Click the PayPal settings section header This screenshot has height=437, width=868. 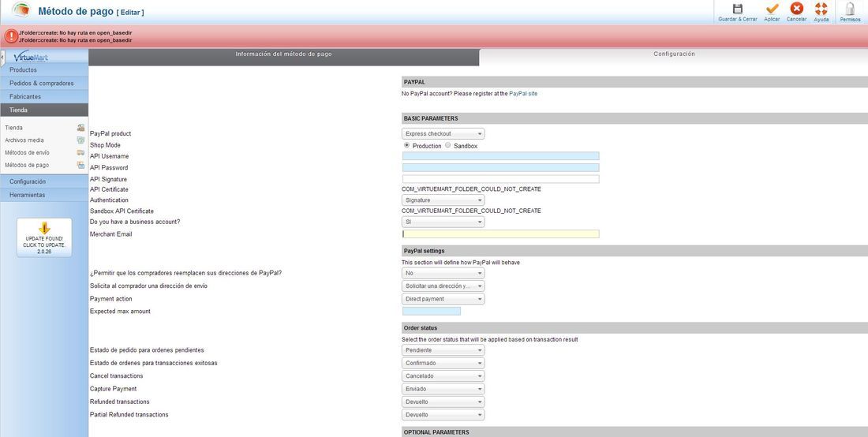pos(634,251)
